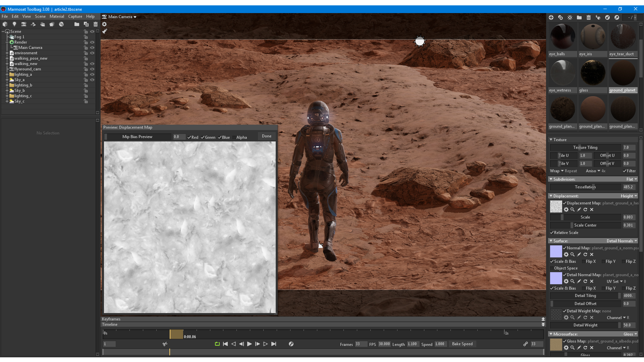Viewport: 644px width, 362px height.
Task: Expand the Microsurface section expander
Action: (551, 334)
